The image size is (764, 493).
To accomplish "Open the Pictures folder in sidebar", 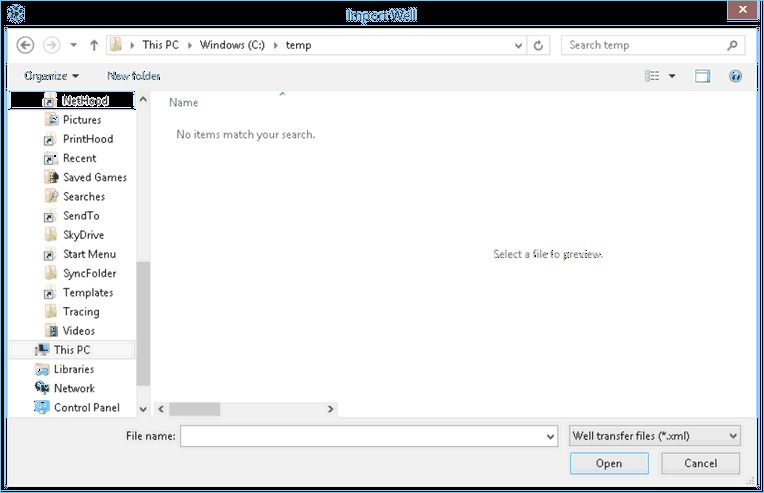I will 81,120.
